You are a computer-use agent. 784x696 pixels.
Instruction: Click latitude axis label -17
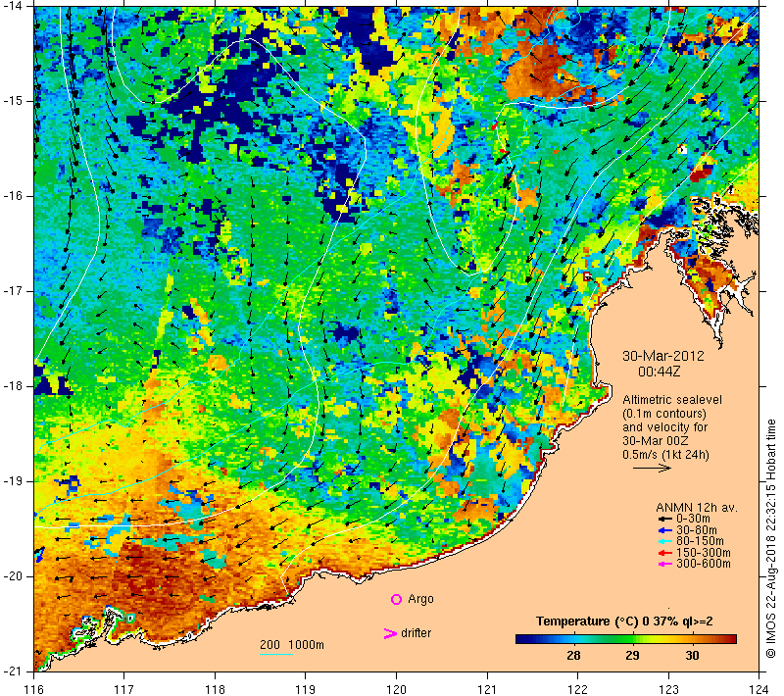[13, 291]
